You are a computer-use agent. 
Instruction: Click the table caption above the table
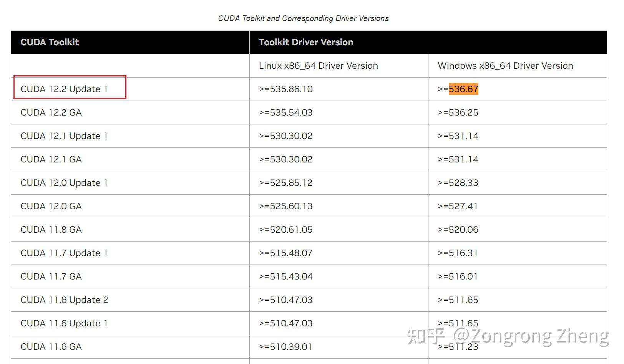(303, 18)
